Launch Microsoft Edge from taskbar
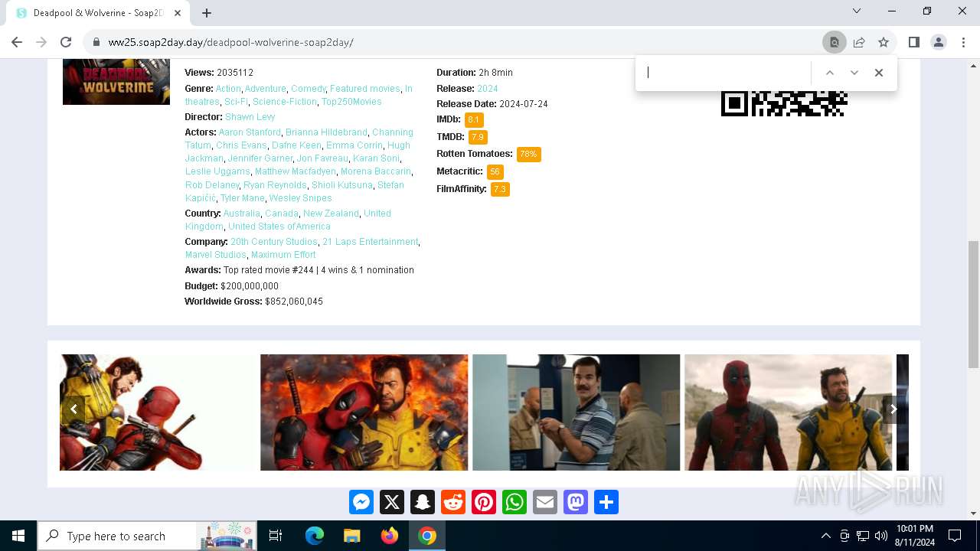 coord(315,536)
